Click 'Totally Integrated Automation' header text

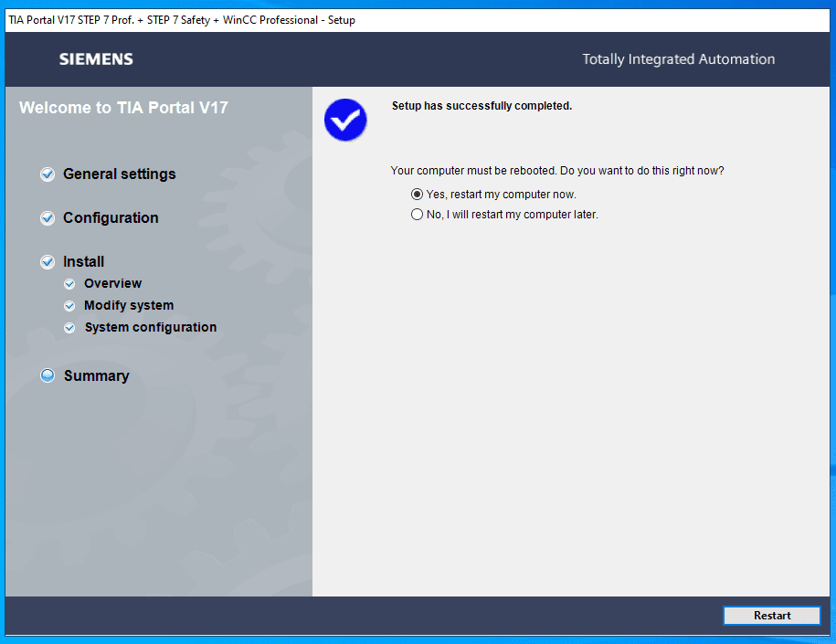tap(679, 59)
